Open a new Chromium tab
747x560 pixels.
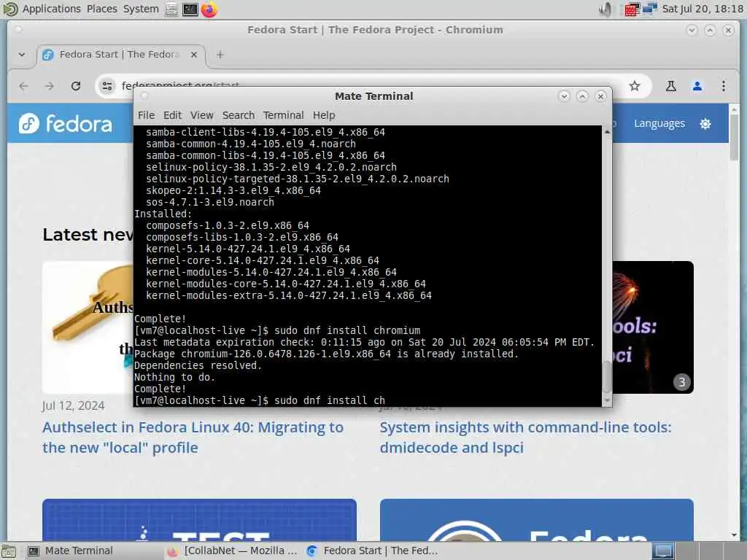pos(220,55)
